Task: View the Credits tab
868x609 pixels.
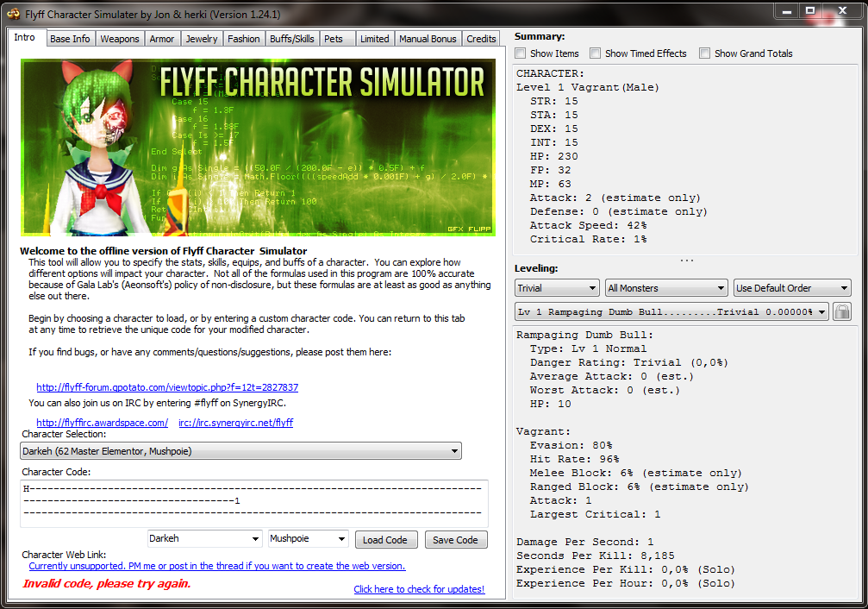Action: pos(481,39)
